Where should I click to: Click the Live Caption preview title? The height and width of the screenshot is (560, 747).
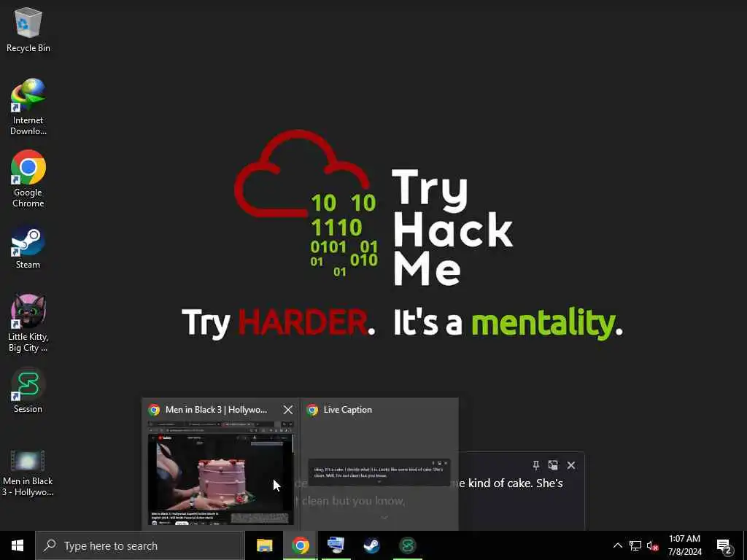point(348,410)
